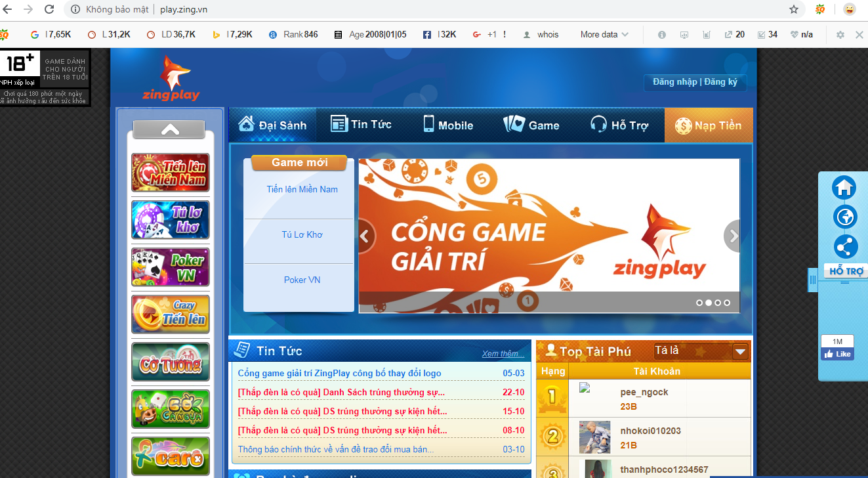Open the Game tab
This screenshot has width=868, height=478.
point(532,125)
